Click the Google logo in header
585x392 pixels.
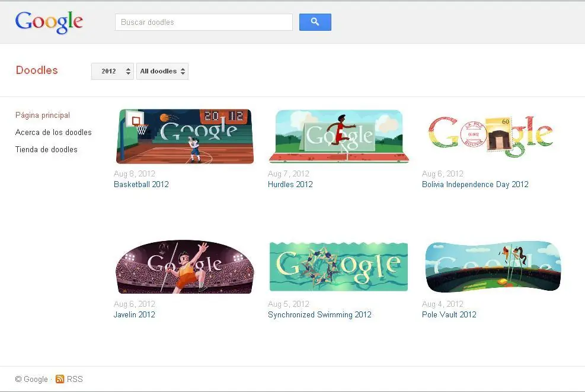coord(49,22)
